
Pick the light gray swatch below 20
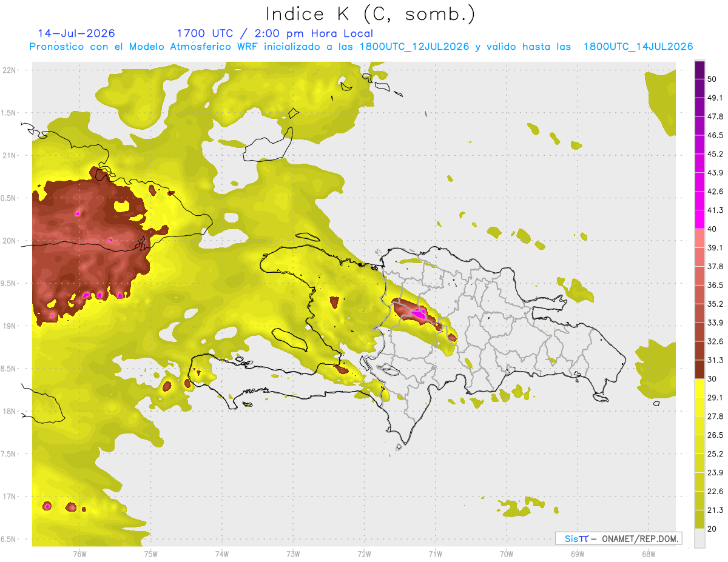click(699, 538)
